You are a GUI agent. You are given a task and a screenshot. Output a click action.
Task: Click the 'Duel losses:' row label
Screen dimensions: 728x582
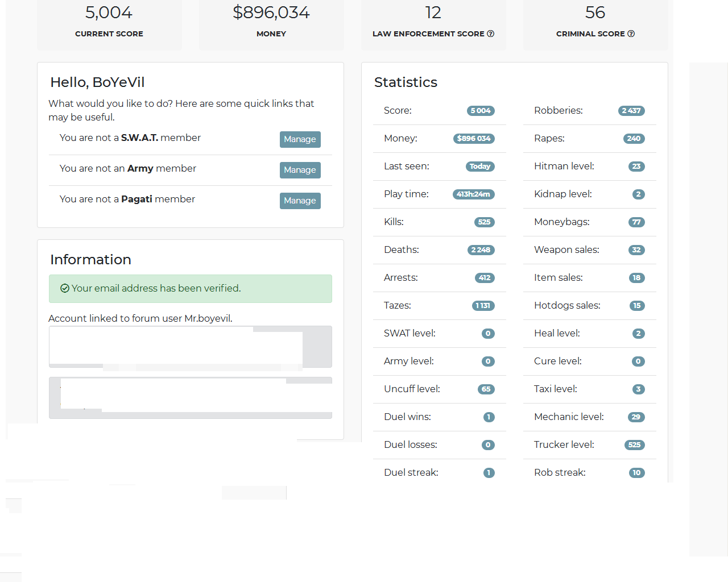tap(411, 444)
